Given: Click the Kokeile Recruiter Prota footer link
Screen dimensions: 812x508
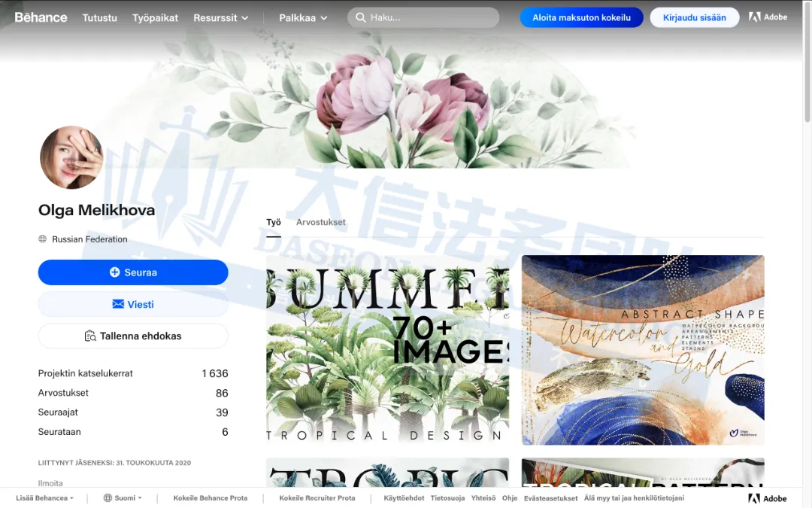Looking at the screenshot, I should tap(317, 497).
